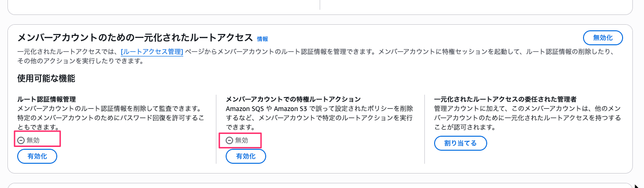Click the メンバーアカウントのための一元化されたルートアクセス heading
This screenshot has width=644, height=188.
134,38
